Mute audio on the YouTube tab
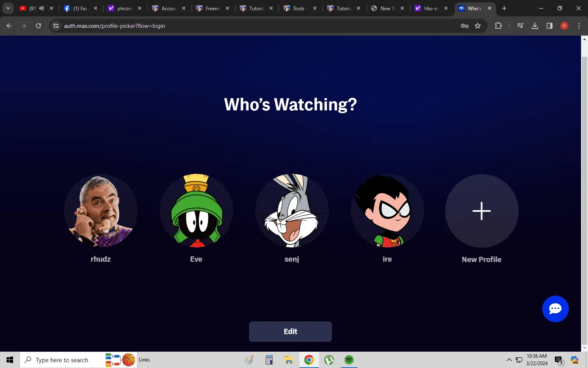The width and height of the screenshot is (588, 368). 42,8
